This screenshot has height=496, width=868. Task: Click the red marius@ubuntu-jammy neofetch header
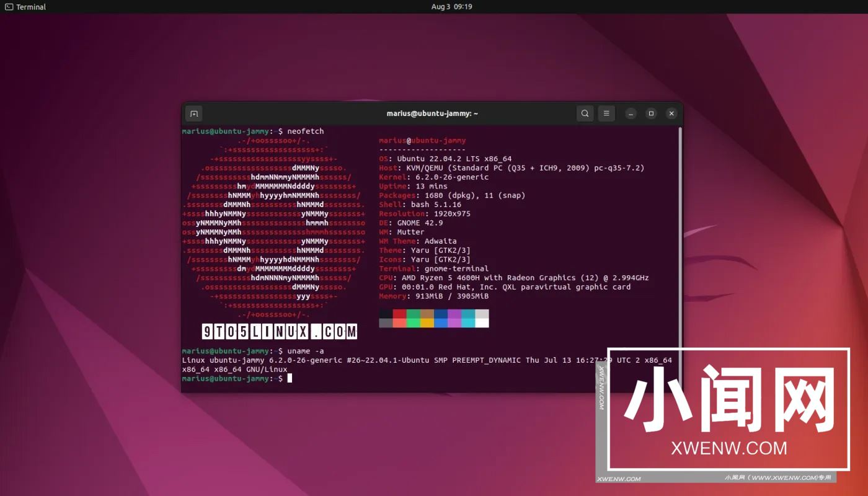click(x=422, y=141)
